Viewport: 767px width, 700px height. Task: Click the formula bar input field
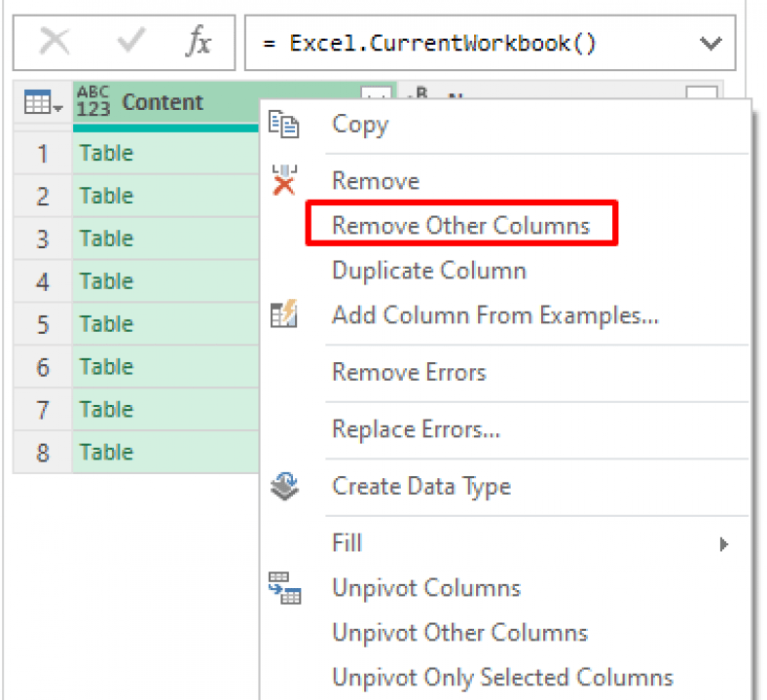coord(490,43)
